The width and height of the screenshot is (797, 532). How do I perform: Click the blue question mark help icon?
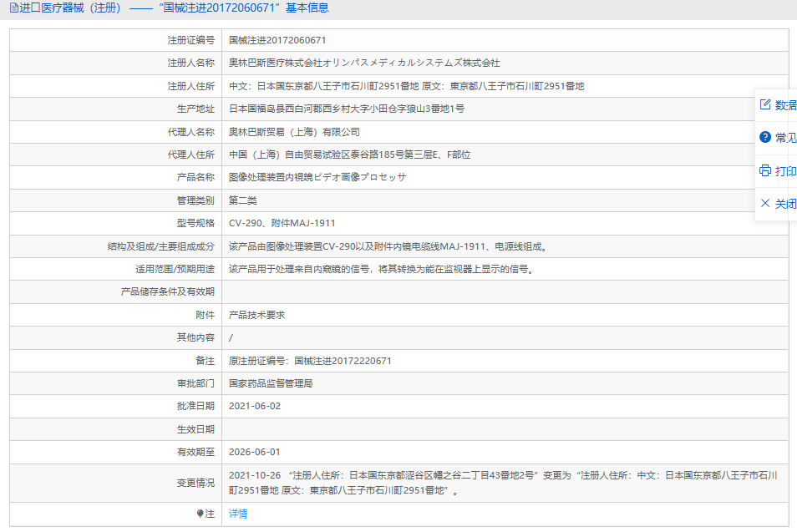coord(765,137)
